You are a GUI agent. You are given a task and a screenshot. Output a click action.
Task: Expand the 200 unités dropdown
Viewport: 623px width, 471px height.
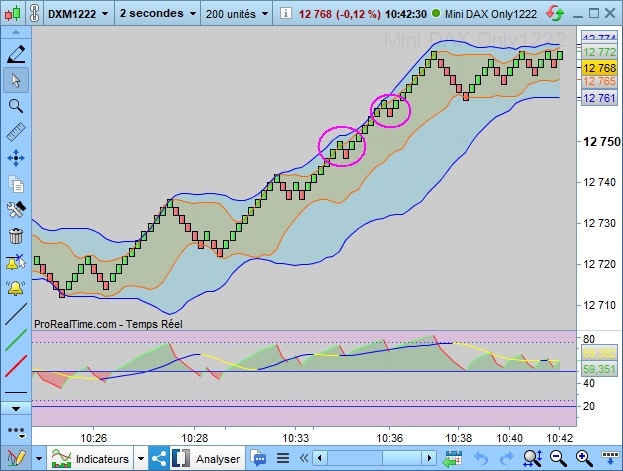pyautogui.click(x=237, y=14)
